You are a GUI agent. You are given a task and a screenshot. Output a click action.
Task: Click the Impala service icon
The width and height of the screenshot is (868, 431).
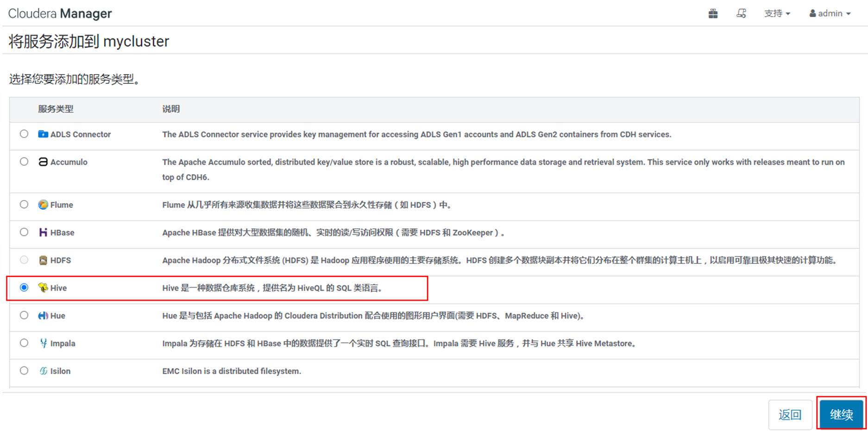43,343
